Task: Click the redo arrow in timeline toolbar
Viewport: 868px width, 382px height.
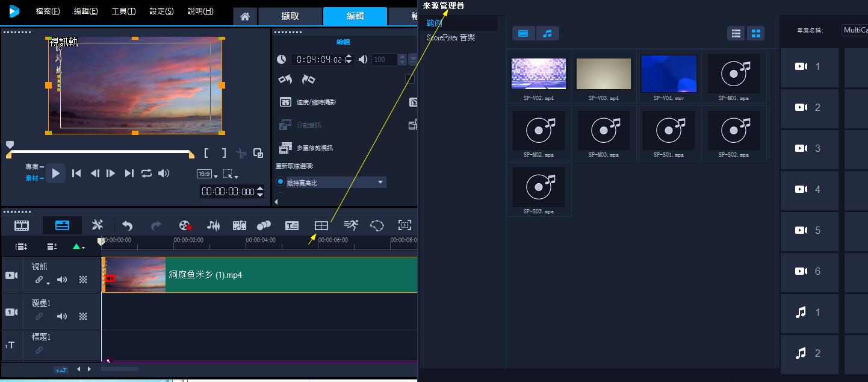Action: [x=156, y=226]
